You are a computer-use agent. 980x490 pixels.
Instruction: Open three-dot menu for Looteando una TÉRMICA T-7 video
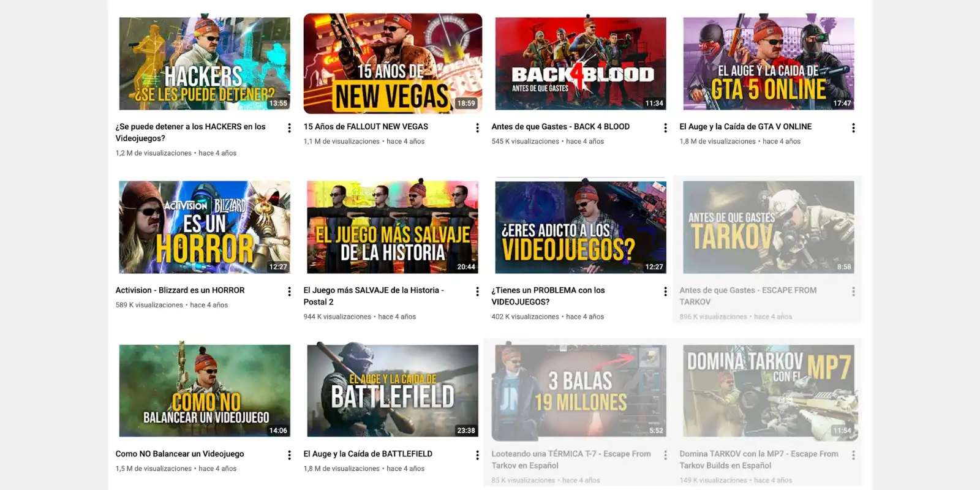coord(665,455)
